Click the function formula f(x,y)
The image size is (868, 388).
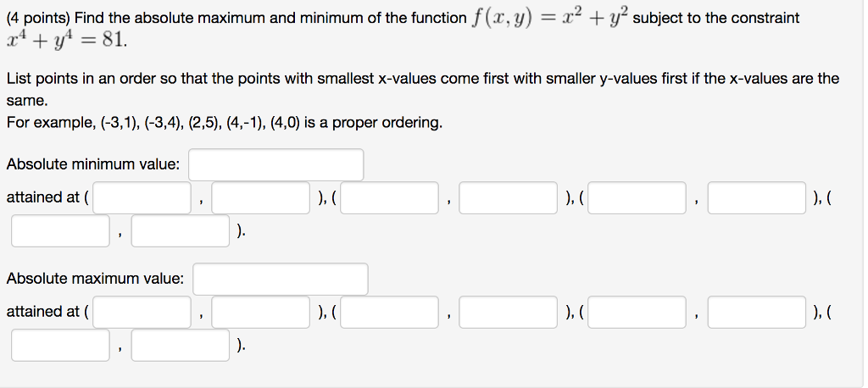tap(550, 19)
